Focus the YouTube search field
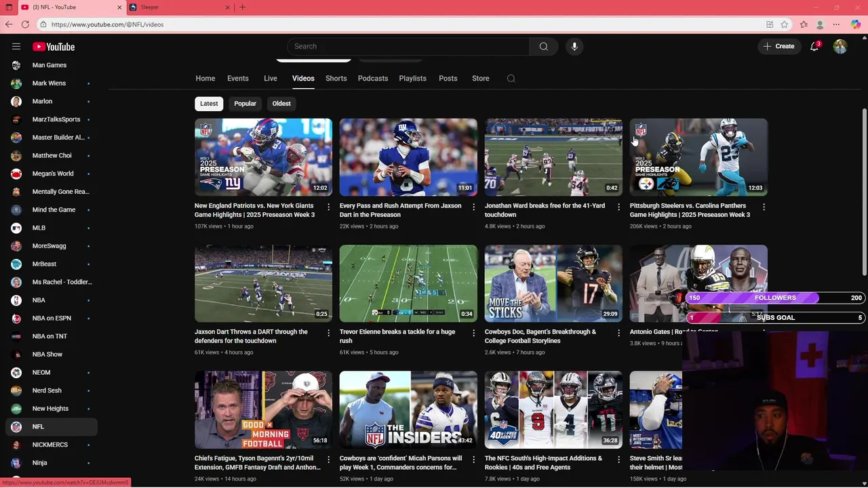The image size is (868, 488). [408, 46]
